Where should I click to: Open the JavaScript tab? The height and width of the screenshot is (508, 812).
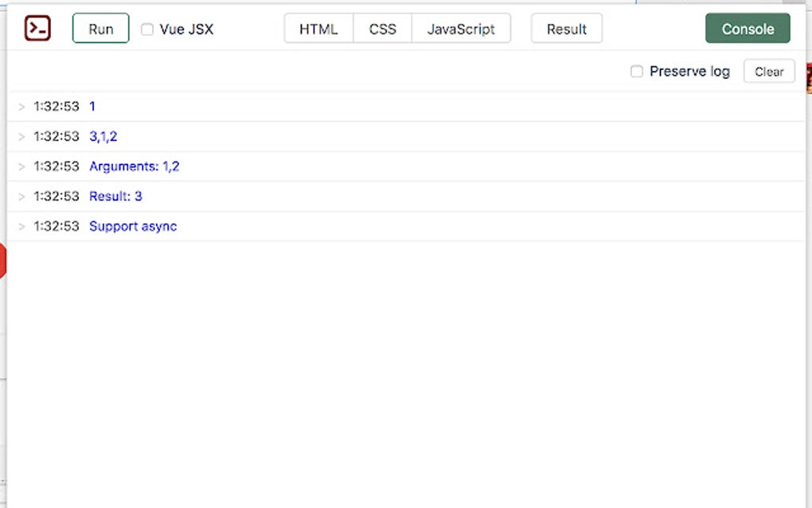pyautogui.click(x=461, y=29)
